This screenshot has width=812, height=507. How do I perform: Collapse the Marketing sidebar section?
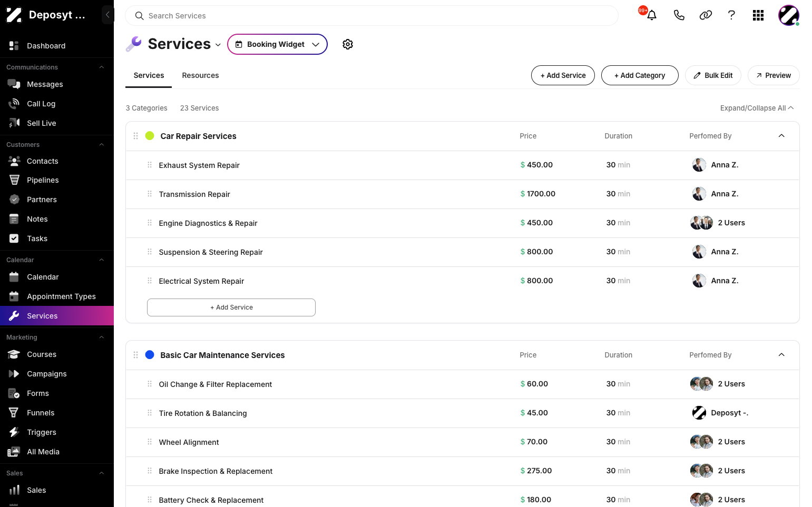click(102, 337)
